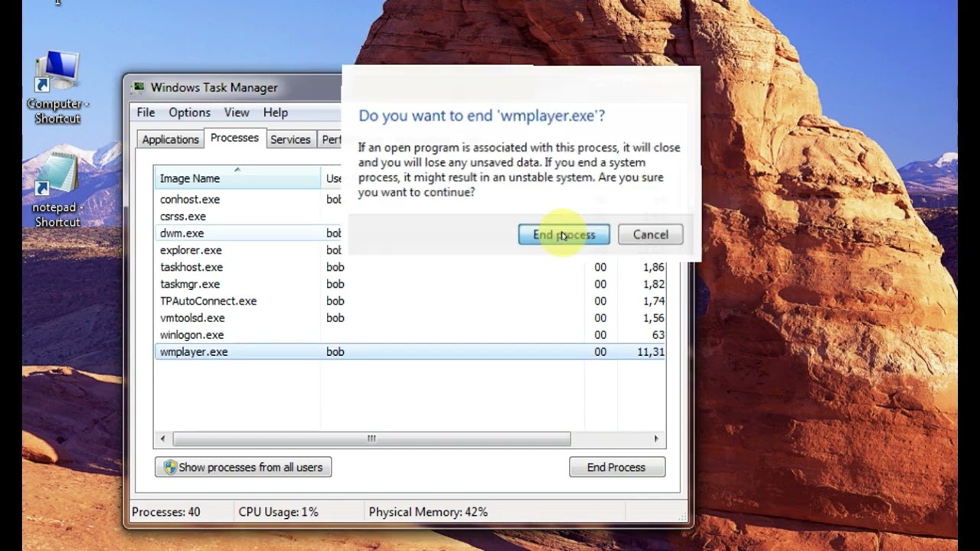Open the File menu
Viewport: 980px width, 551px height.
click(145, 112)
